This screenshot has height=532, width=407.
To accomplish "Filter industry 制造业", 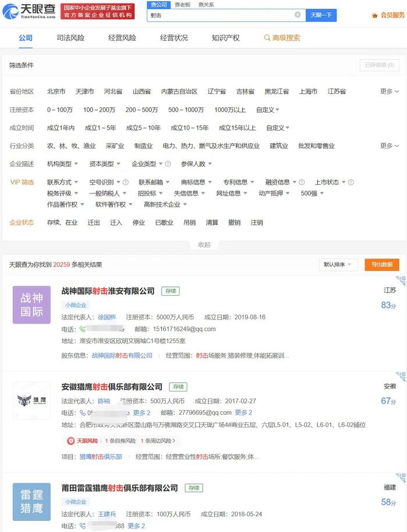I will (x=144, y=146).
